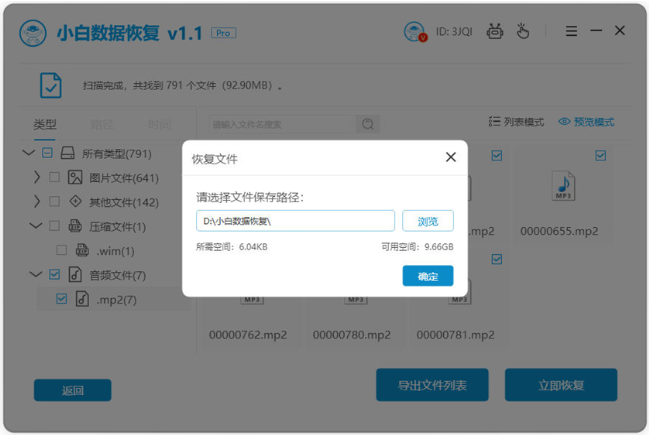This screenshot has width=652, height=435.
Task: Collapse the 所有类型(791) tree node
Action: tap(28, 153)
